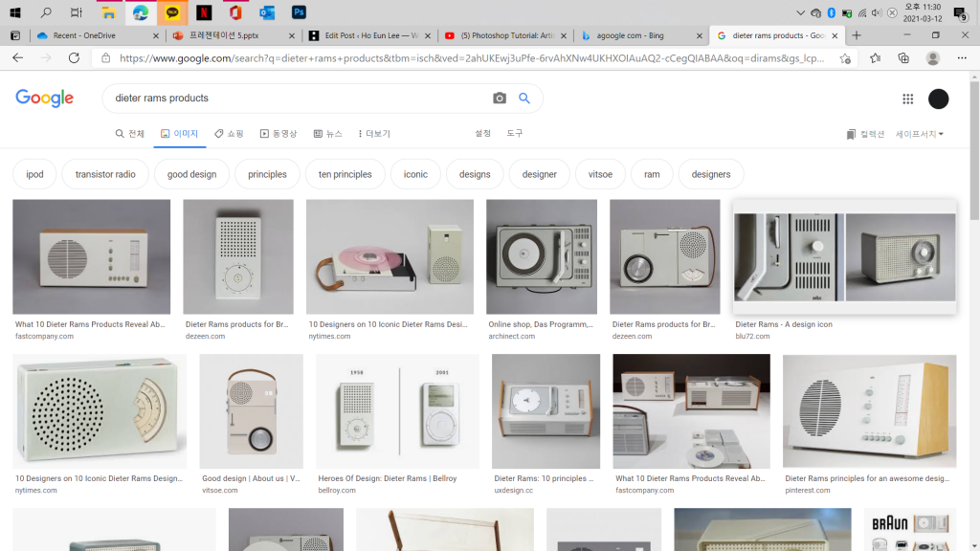The image size is (980, 551).
Task: Open the Edge tab actions menu
Action: (15, 35)
